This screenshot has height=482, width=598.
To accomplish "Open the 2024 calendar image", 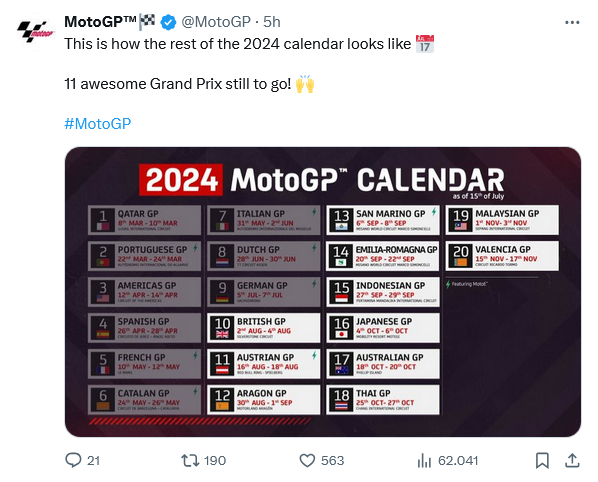I will point(323,292).
